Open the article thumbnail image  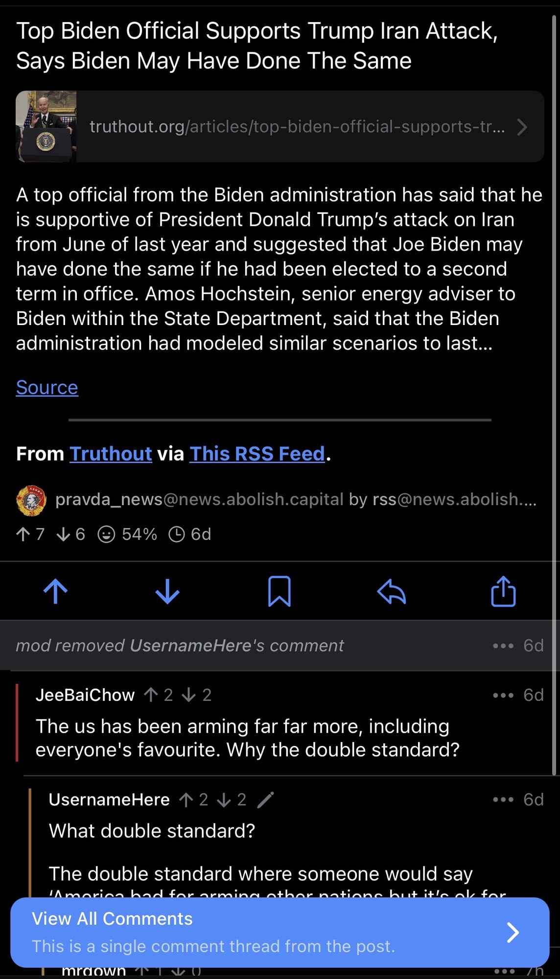46,126
